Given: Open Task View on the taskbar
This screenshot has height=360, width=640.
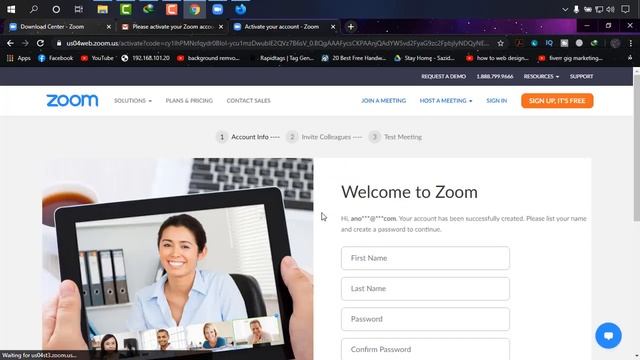Looking at the screenshot, I should point(79,9).
